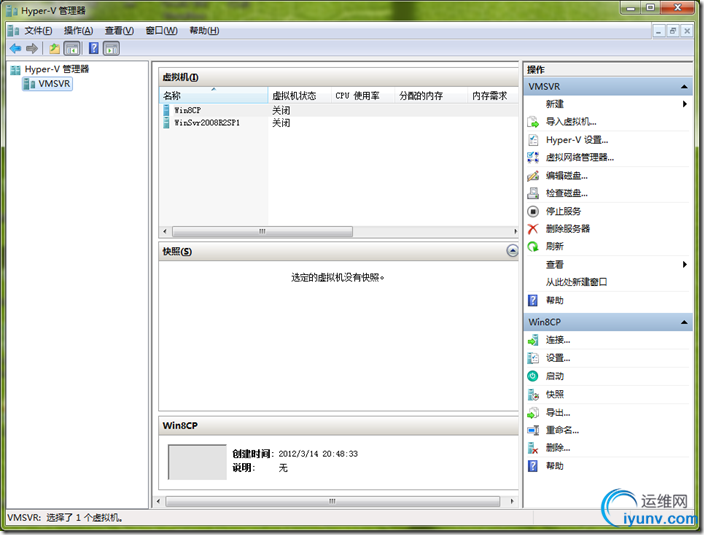This screenshot has height=535, width=704.
Task: Click the Win8CP preview thumbnail
Action: point(197,462)
